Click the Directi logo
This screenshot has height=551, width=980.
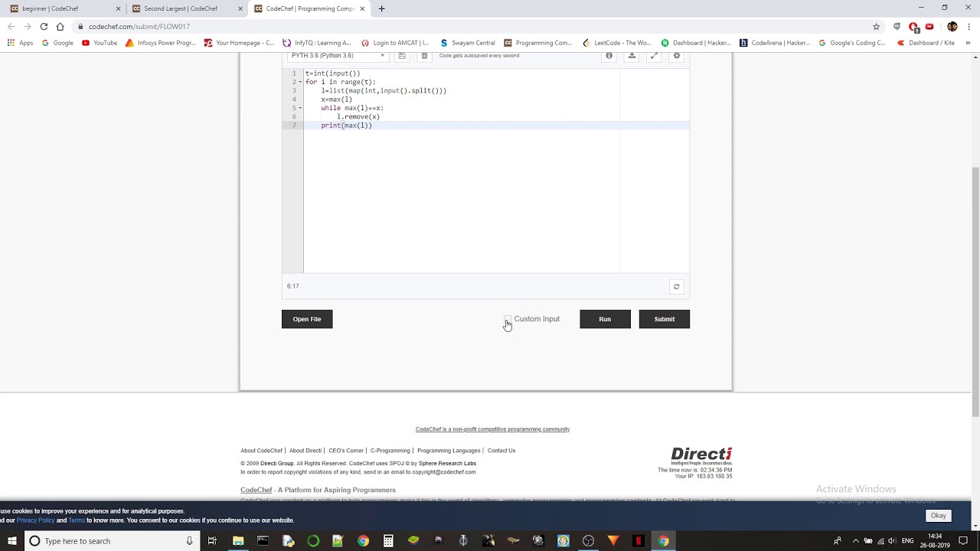pyautogui.click(x=701, y=456)
